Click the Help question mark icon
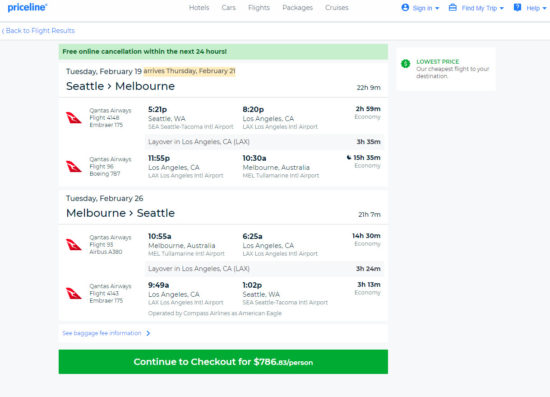The height and width of the screenshot is (397, 550). click(x=517, y=7)
